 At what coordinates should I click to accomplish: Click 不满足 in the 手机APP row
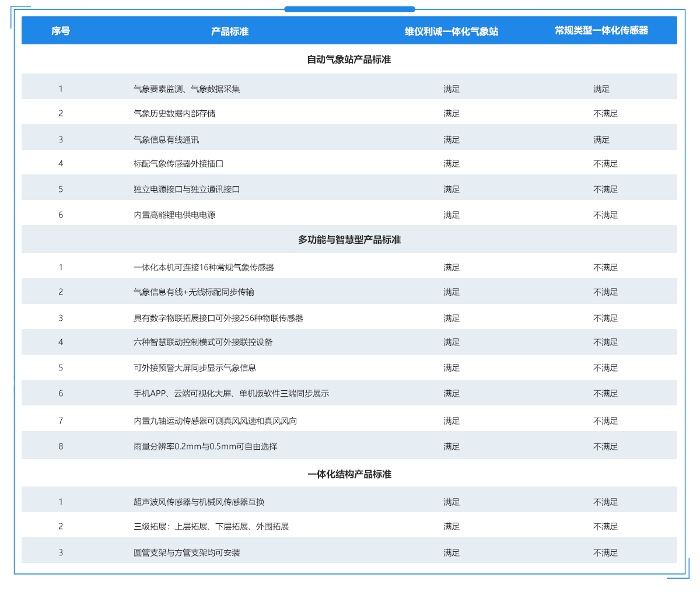pos(605,393)
